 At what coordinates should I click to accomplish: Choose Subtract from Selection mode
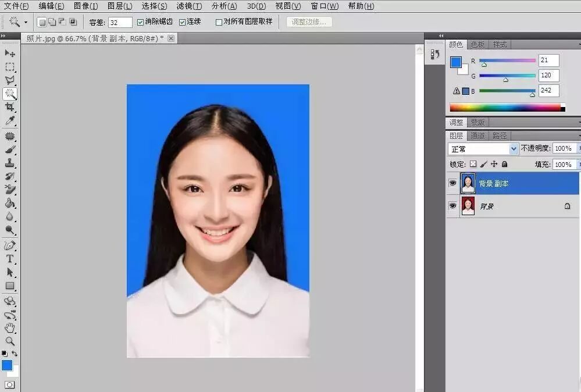tap(62, 22)
